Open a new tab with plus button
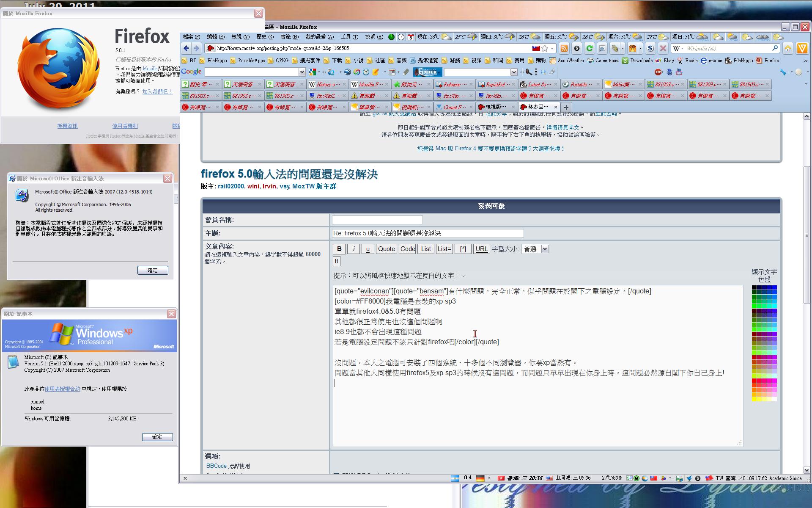812x508 pixels. point(566,107)
